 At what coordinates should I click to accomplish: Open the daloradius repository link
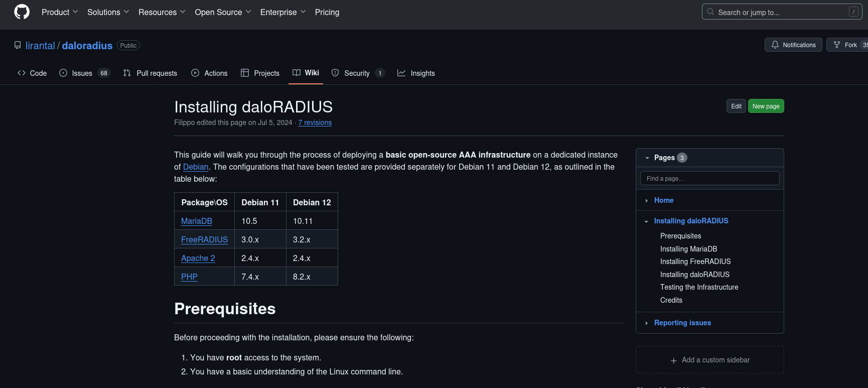(87, 46)
